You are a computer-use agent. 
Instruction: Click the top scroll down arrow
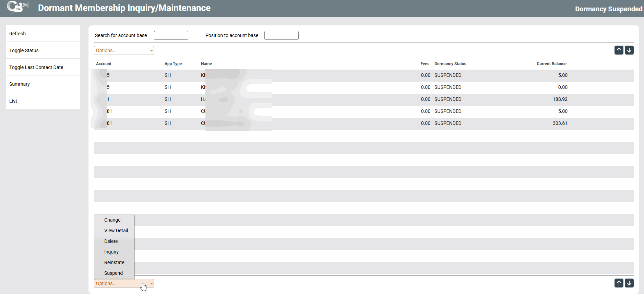pyautogui.click(x=629, y=50)
